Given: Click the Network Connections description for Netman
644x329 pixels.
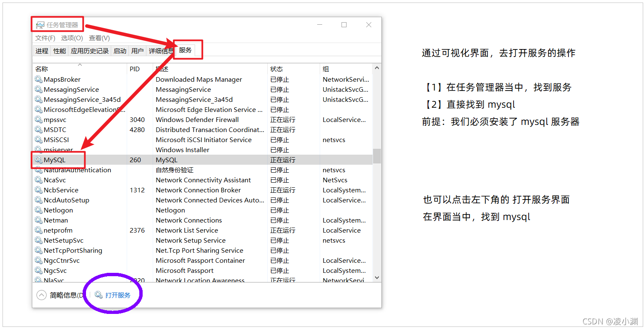Looking at the screenshot, I should (189, 220).
